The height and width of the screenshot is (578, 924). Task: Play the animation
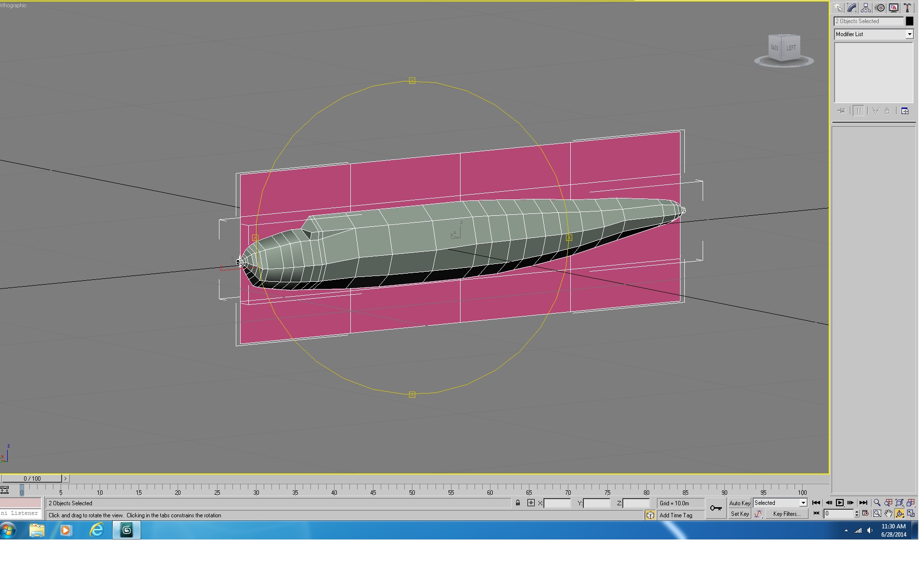click(840, 503)
